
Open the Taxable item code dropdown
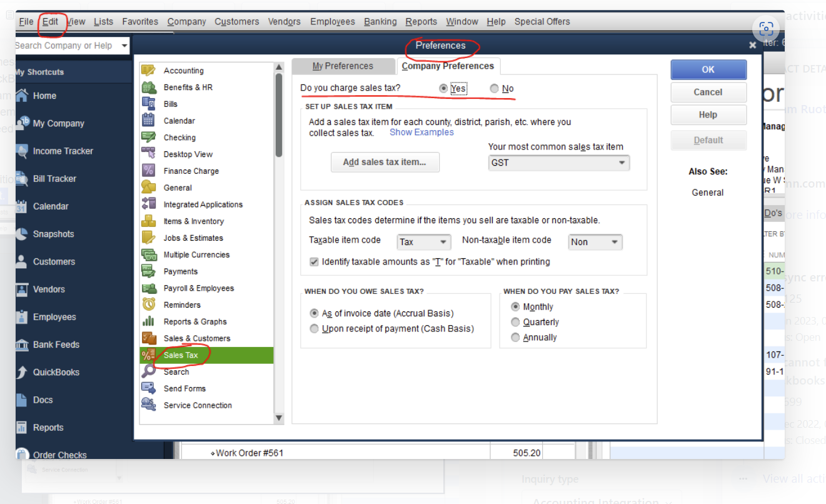[x=424, y=242]
